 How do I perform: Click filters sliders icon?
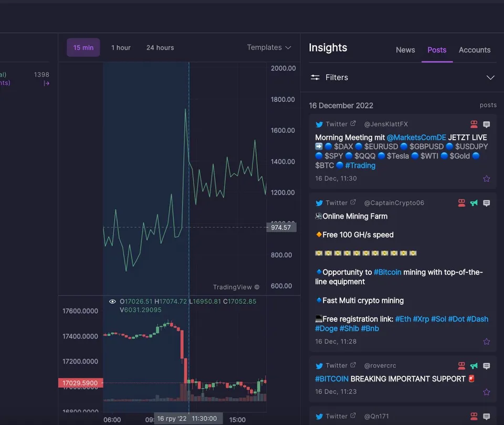315,78
